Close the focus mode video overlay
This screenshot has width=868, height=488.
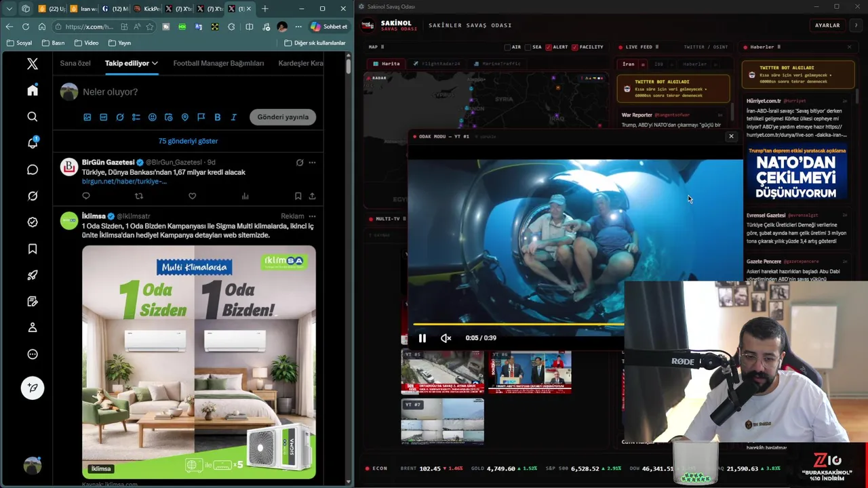pos(731,136)
